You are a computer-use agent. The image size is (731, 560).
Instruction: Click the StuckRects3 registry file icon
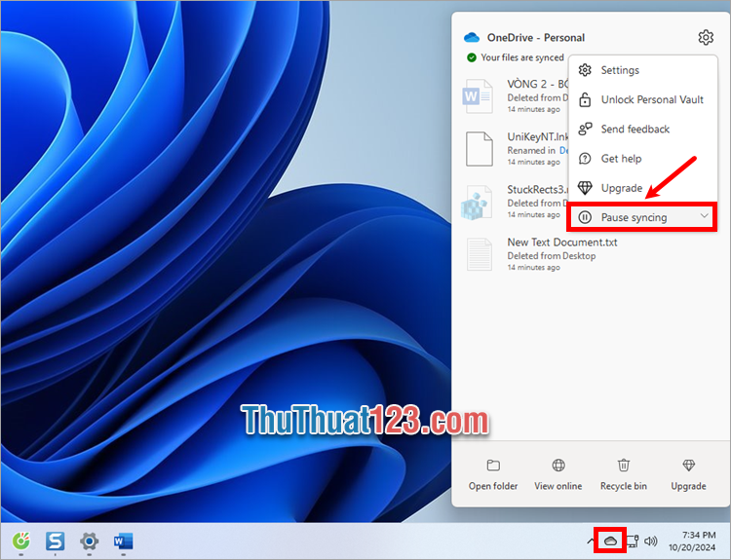pyautogui.click(x=477, y=203)
